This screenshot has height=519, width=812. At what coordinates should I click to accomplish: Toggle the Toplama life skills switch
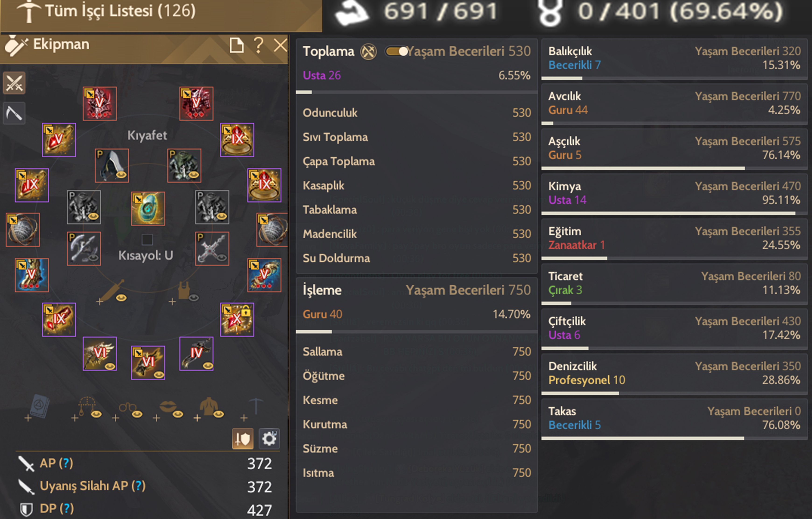click(x=397, y=51)
